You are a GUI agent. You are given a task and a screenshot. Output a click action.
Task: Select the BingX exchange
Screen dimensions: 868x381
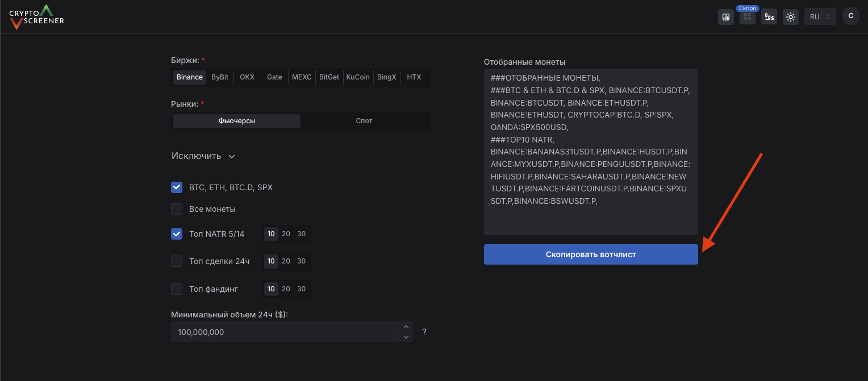coord(387,77)
